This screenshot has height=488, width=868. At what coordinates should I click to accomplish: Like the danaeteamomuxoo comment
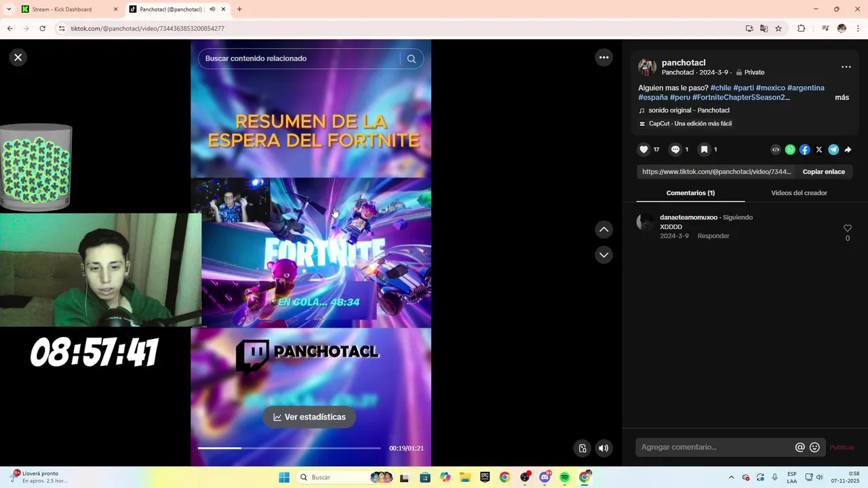pos(847,228)
